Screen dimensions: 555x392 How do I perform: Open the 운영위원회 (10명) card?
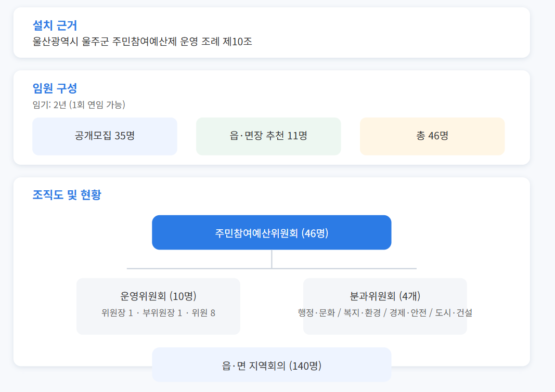(x=158, y=306)
